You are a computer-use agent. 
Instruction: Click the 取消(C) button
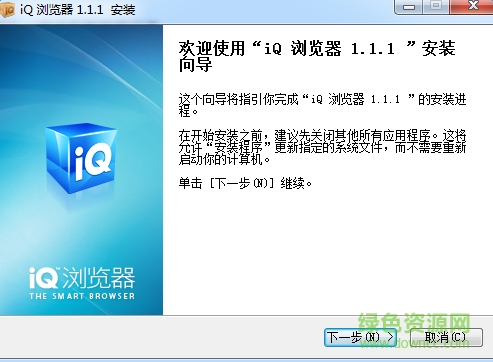pyautogui.click(x=446, y=337)
